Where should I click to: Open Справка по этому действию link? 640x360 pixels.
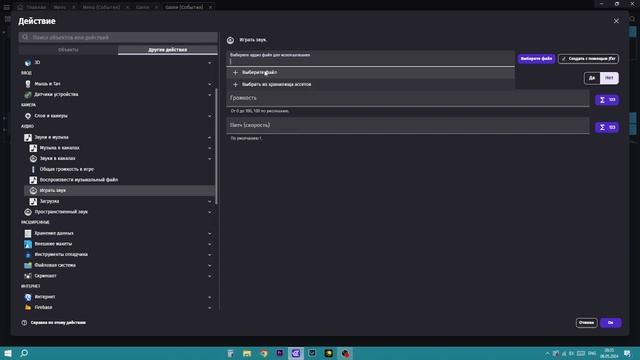click(x=58, y=322)
